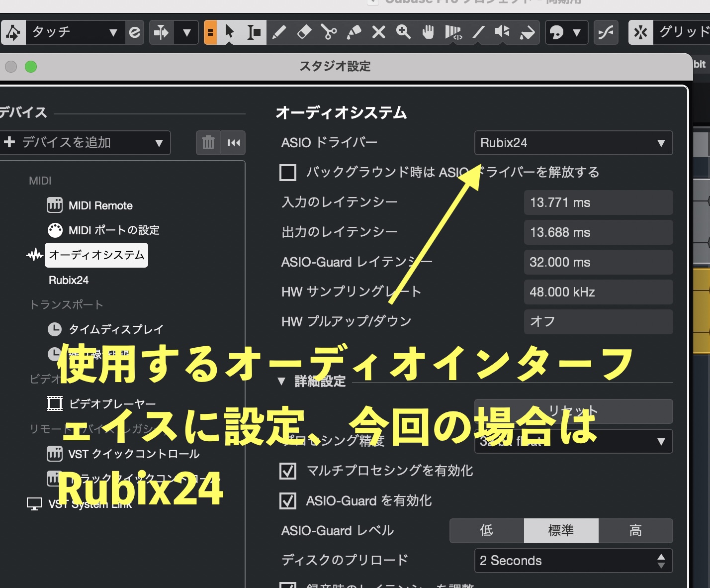
Task: Select MIDI ポートの設定 in device list
Action: point(114,230)
